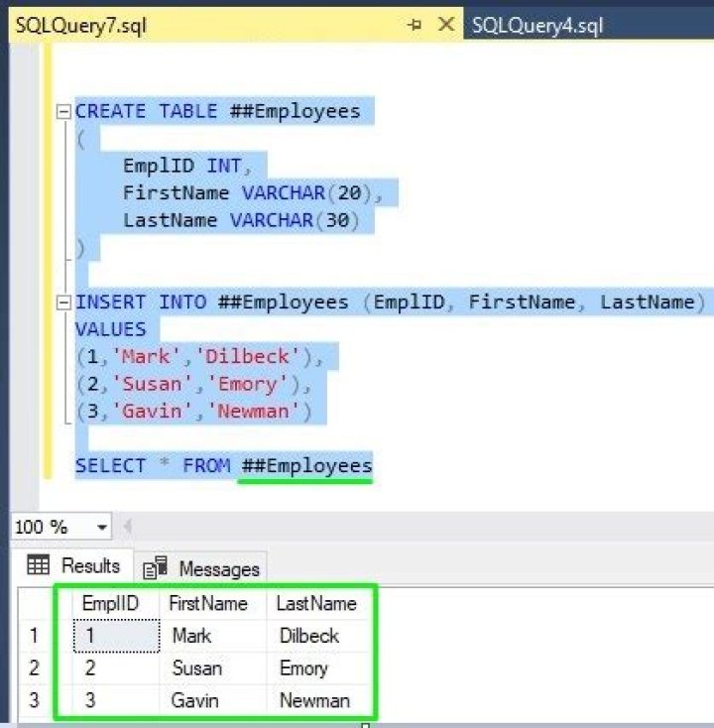
Task: Collapse the INSERT INTO code block
Action: point(63,303)
